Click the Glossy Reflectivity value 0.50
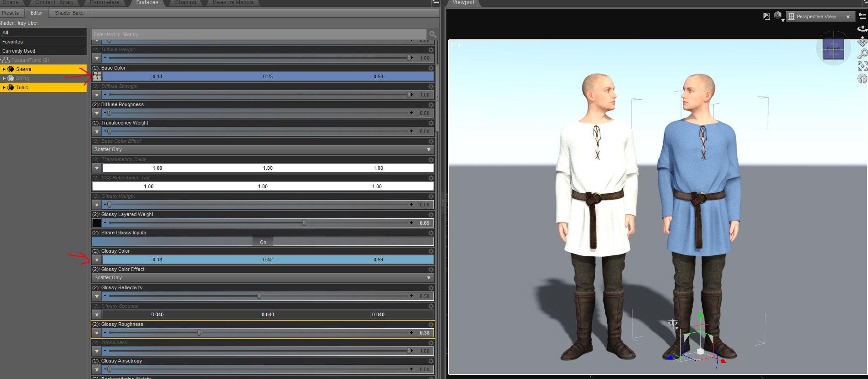The width and height of the screenshot is (868, 379). (x=424, y=296)
